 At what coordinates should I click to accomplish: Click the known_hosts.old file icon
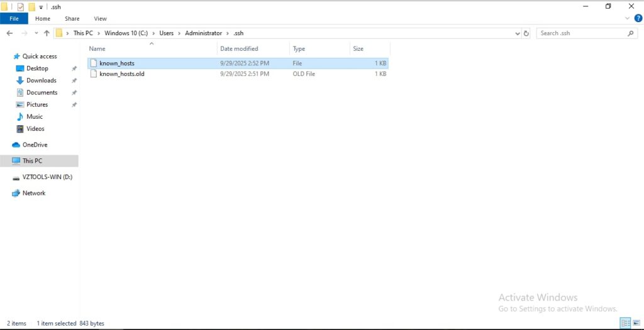[94, 74]
